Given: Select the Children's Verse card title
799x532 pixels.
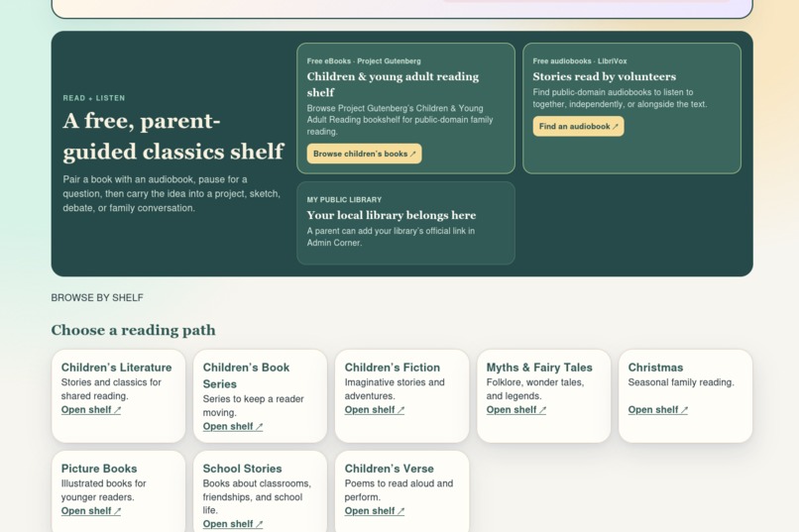Looking at the screenshot, I should click(x=389, y=469).
